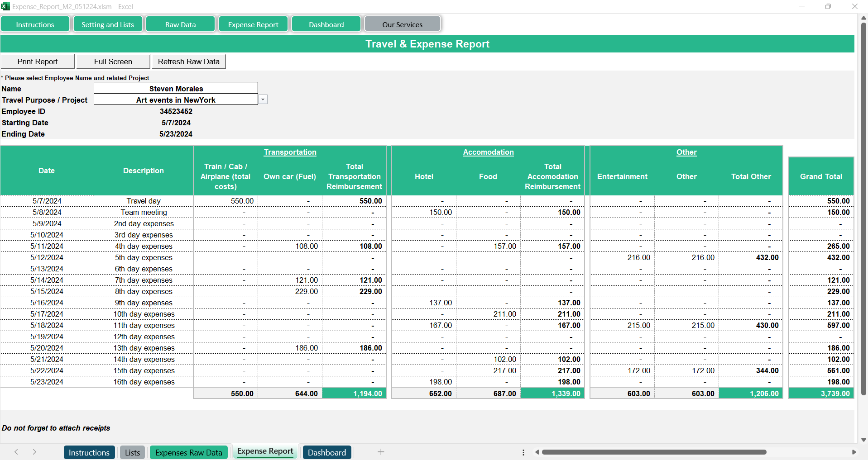Viewport: 868px width, 460px height.
Task: Select the Grand Total 3,739.00 cell
Action: (821, 394)
